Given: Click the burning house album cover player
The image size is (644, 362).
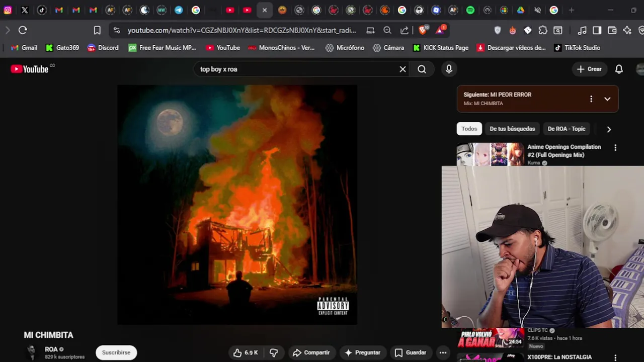Looking at the screenshot, I should [x=237, y=205].
